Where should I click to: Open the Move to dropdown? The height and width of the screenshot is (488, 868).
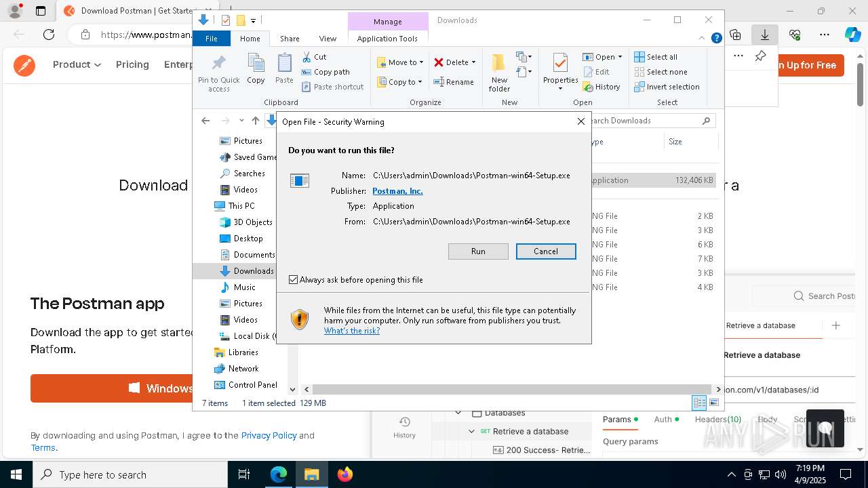click(400, 62)
